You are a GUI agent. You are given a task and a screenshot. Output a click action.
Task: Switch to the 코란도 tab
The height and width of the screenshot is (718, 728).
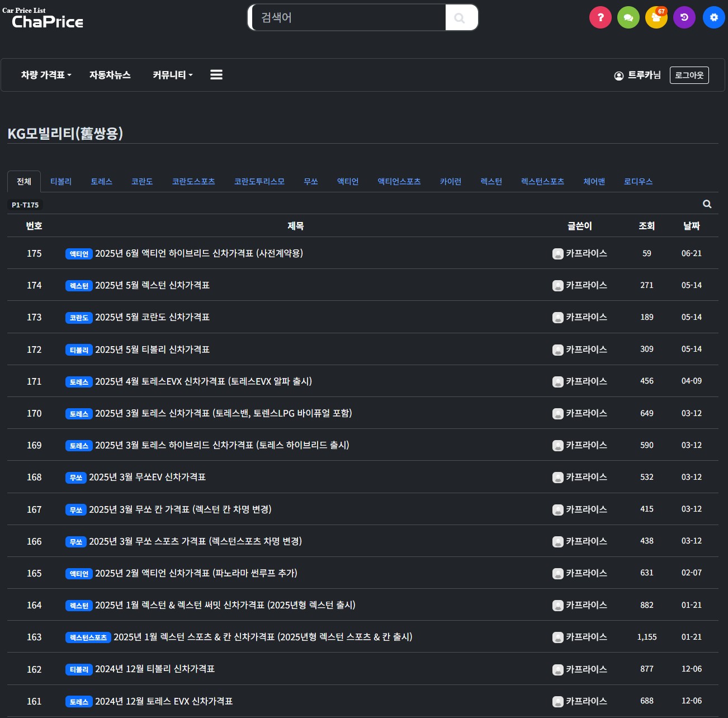[x=142, y=182]
